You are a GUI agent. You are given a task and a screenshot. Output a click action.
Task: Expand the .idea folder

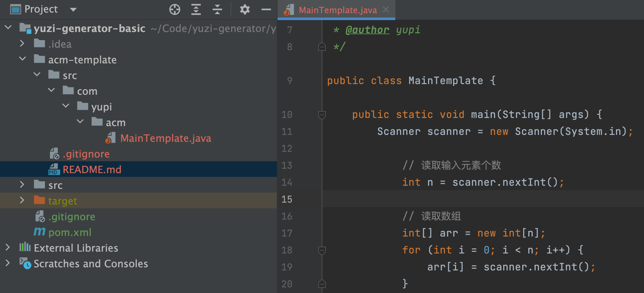[22, 43]
